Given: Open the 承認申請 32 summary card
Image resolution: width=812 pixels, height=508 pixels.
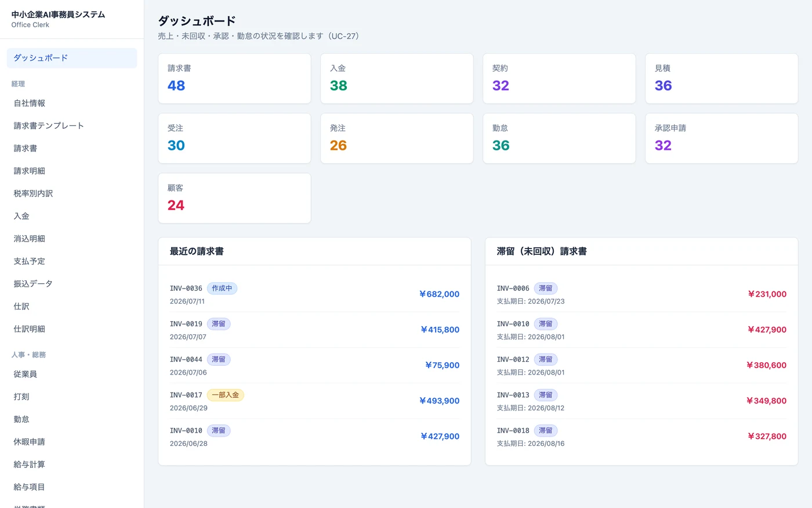Looking at the screenshot, I should pyautogui.click(x=722, y=138).
